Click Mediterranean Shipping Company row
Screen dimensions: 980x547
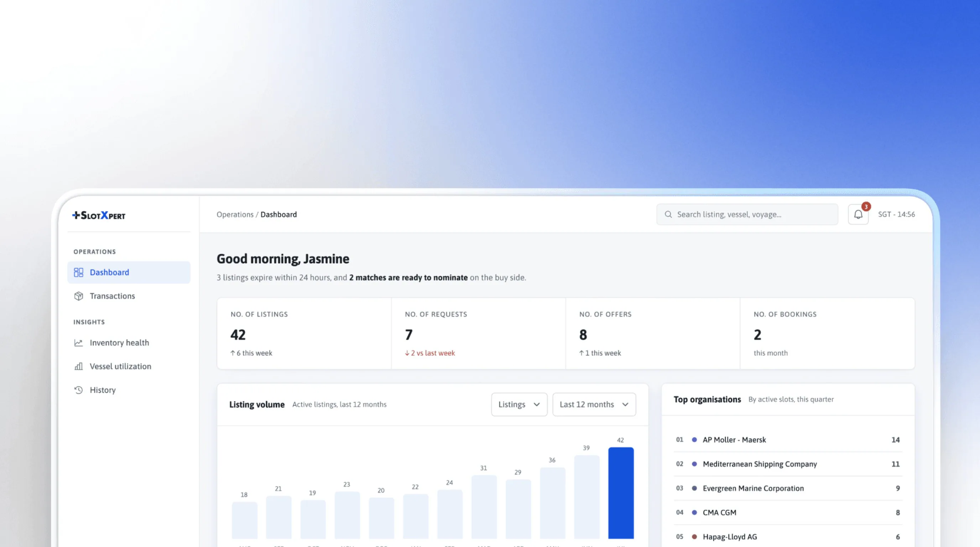point(788,464)
